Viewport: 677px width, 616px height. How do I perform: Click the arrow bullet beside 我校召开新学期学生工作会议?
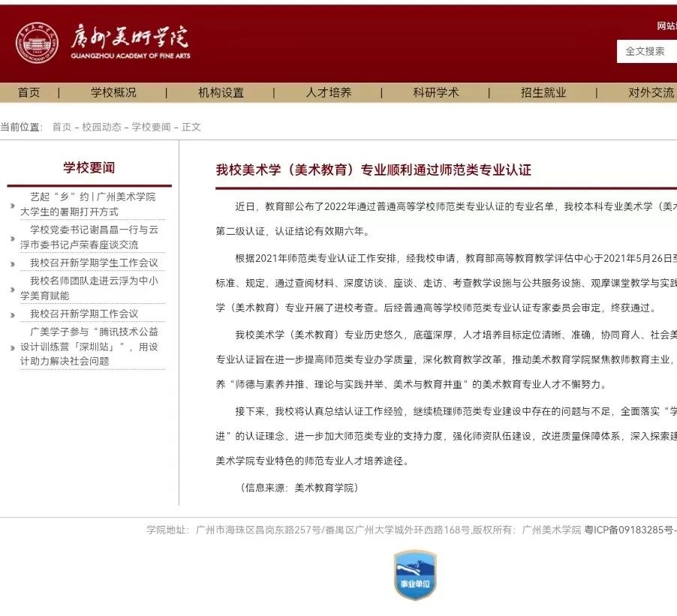click(13, 264)
